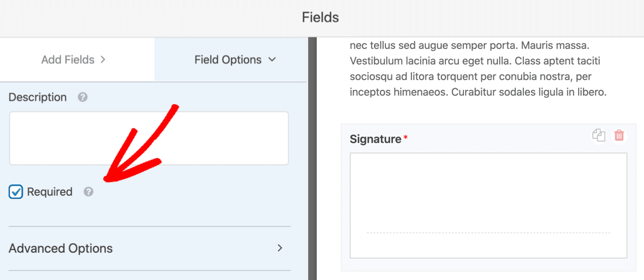
Task: Click the Advanced Options chevron arrow
Action: point(280,248)
